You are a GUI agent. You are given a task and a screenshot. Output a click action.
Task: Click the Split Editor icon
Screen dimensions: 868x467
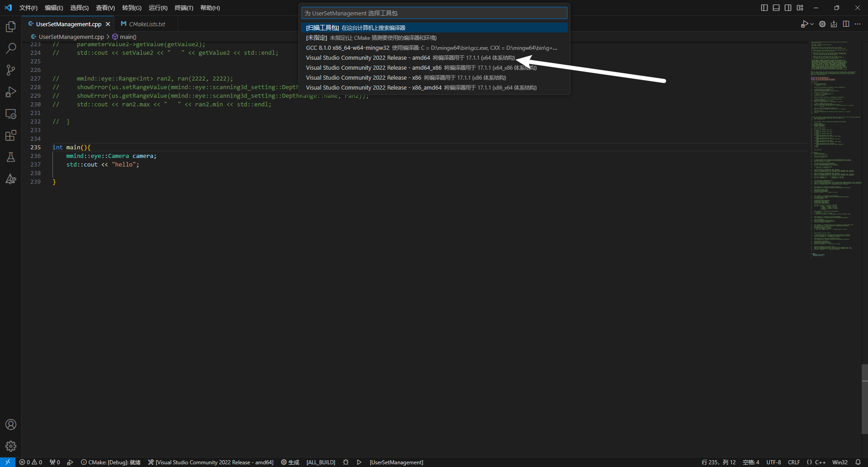click(x=846, y=24)
